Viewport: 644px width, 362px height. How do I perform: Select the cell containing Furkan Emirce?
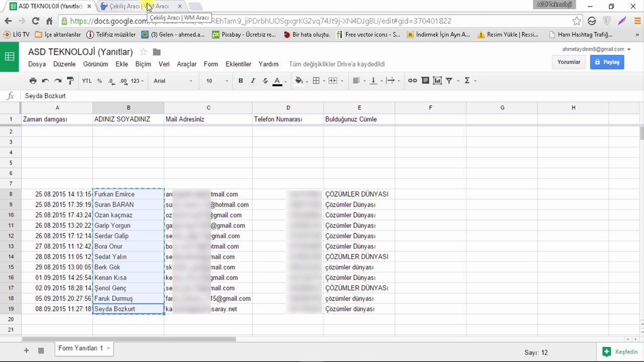click(128, 194)
